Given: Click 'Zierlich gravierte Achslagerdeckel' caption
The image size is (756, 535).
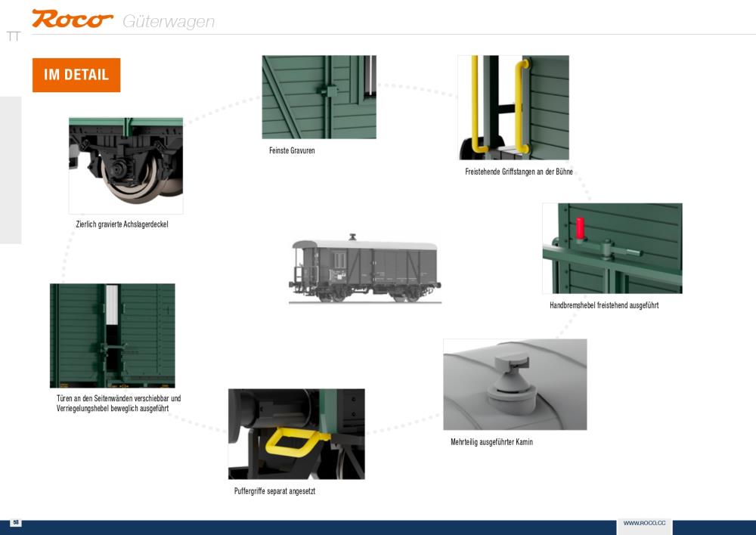Looking at the screenshot, I should click(122, 224).
